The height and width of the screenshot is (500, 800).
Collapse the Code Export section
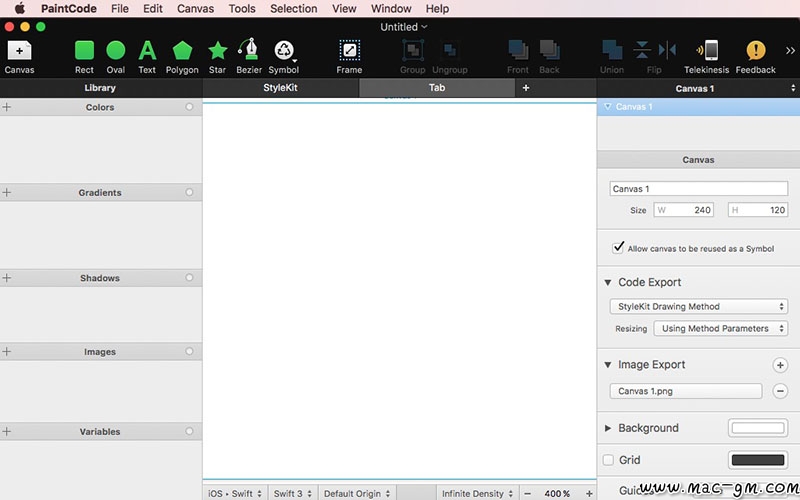pyautogui.click(x=608, y=282)
